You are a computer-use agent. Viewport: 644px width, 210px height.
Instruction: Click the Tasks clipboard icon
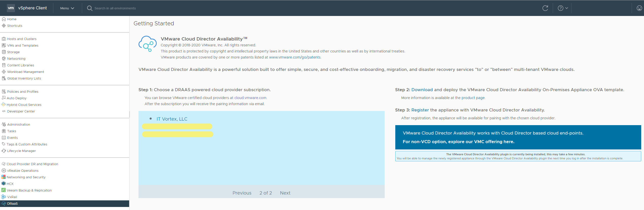point(4,131)
